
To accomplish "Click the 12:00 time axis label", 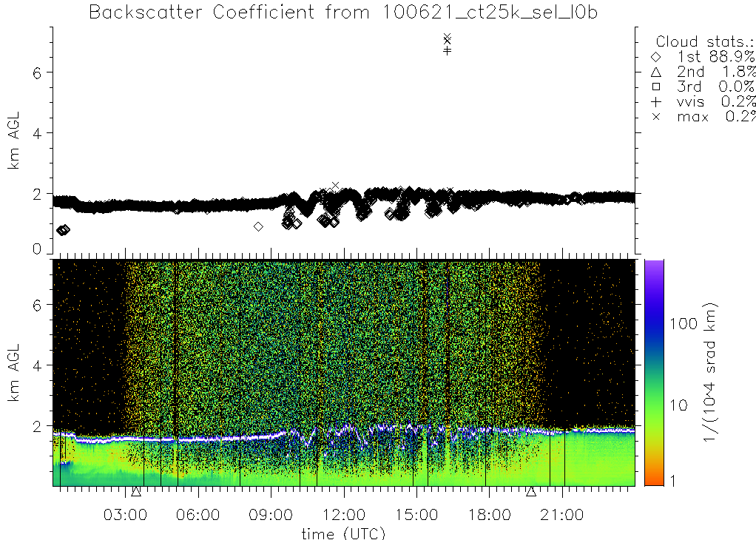I will pyautogui.click(x=344, y=515).
